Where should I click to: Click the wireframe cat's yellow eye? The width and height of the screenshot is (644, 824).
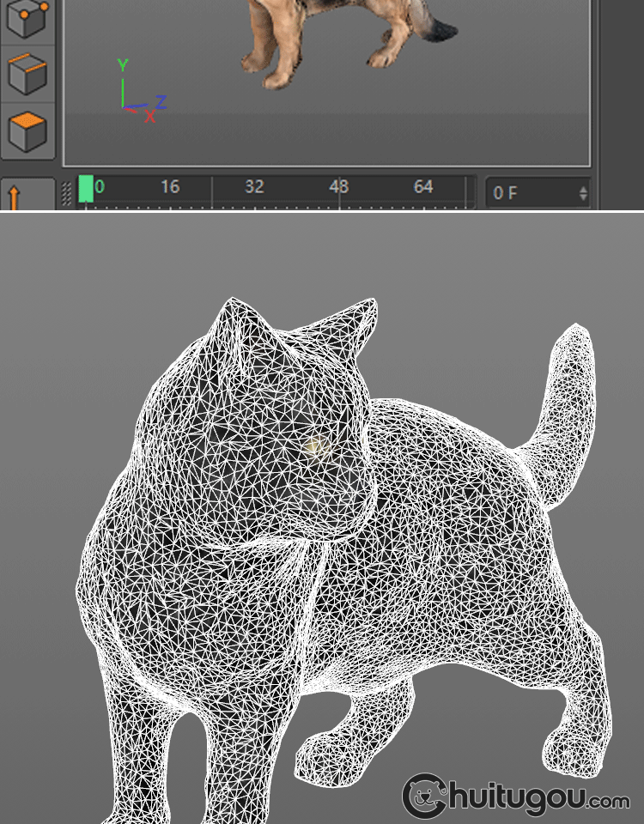click(317, 445)
